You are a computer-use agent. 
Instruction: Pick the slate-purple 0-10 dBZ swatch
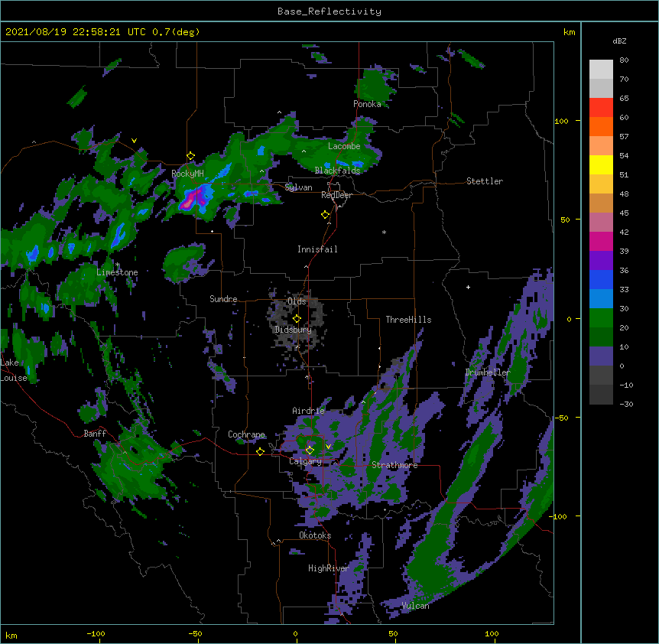(x=601, y=356)
